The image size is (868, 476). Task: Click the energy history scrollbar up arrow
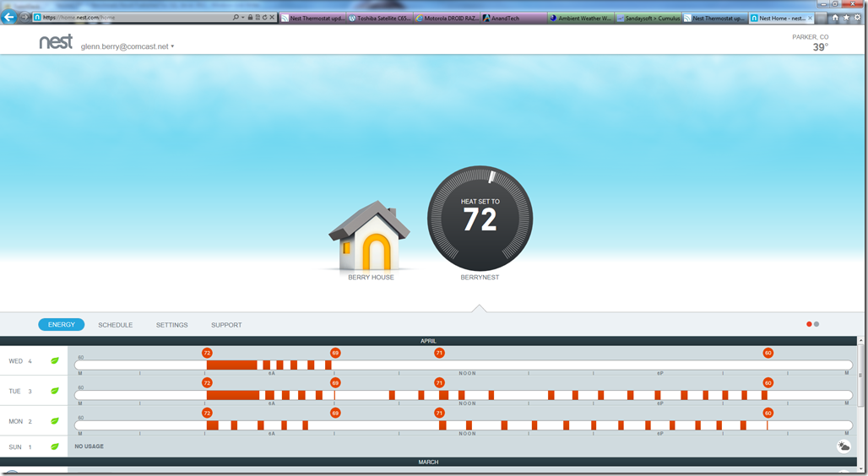pyautogui.click(x=861, y=340)
